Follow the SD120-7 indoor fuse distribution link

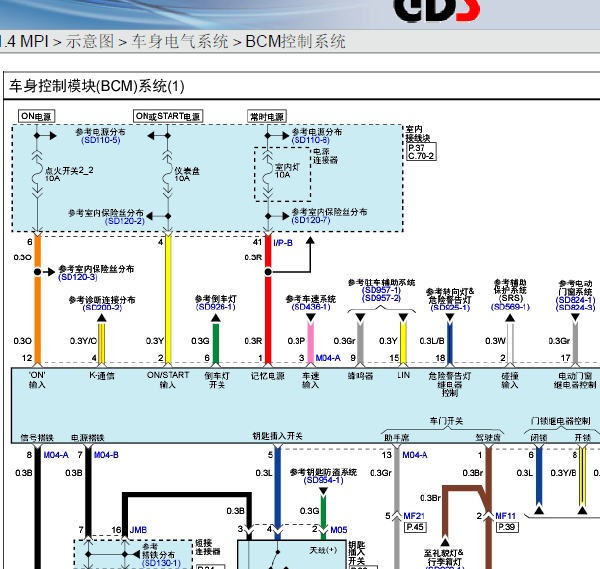tap(311, 220)
